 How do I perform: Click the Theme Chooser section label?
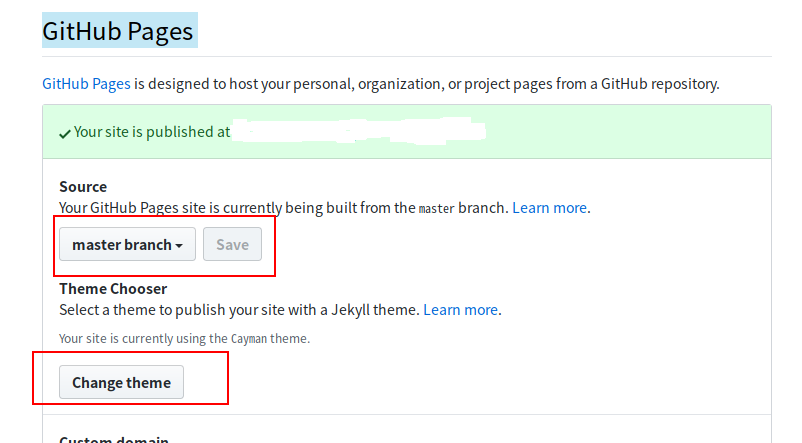click(113, 289)
